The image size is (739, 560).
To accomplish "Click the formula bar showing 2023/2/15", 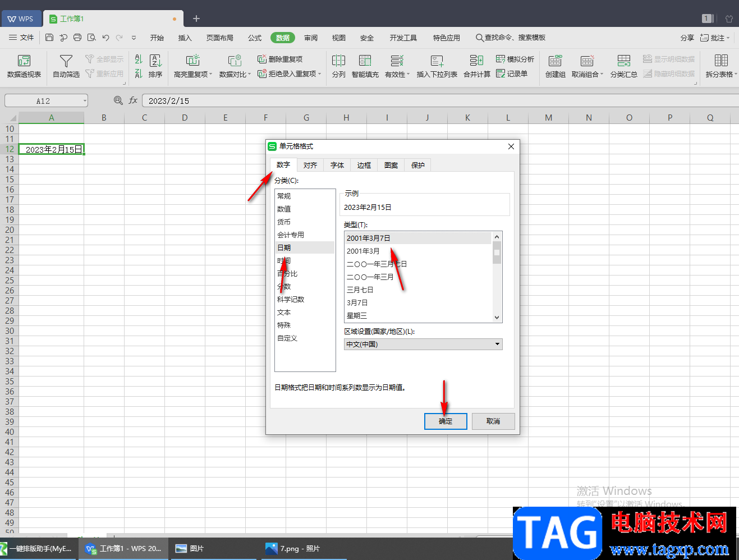I will point(440,100).
